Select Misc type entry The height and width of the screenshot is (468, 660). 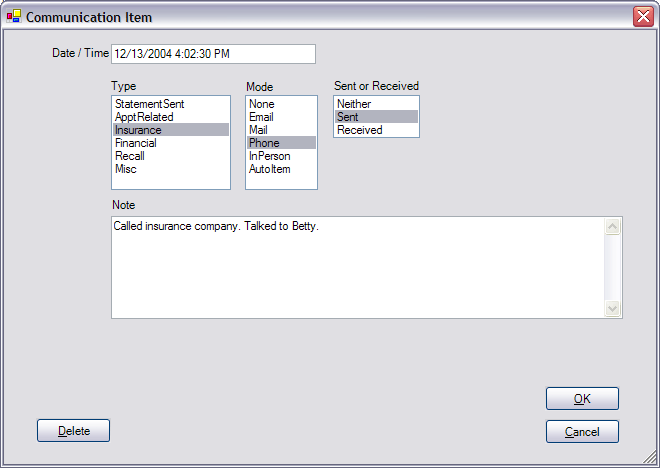click(171, 169)
